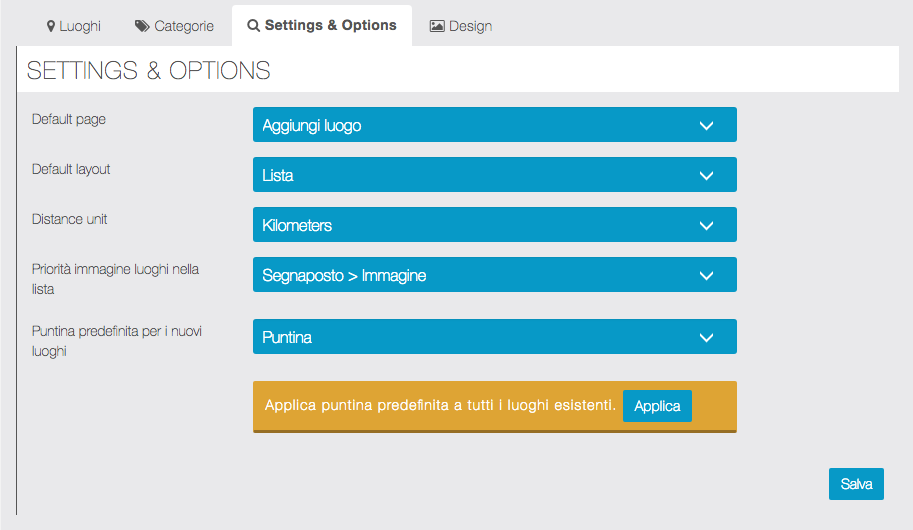Click the chevron arrow on Puntina dropdown
This screenshot has width=913, height=530.
[706, 337]
